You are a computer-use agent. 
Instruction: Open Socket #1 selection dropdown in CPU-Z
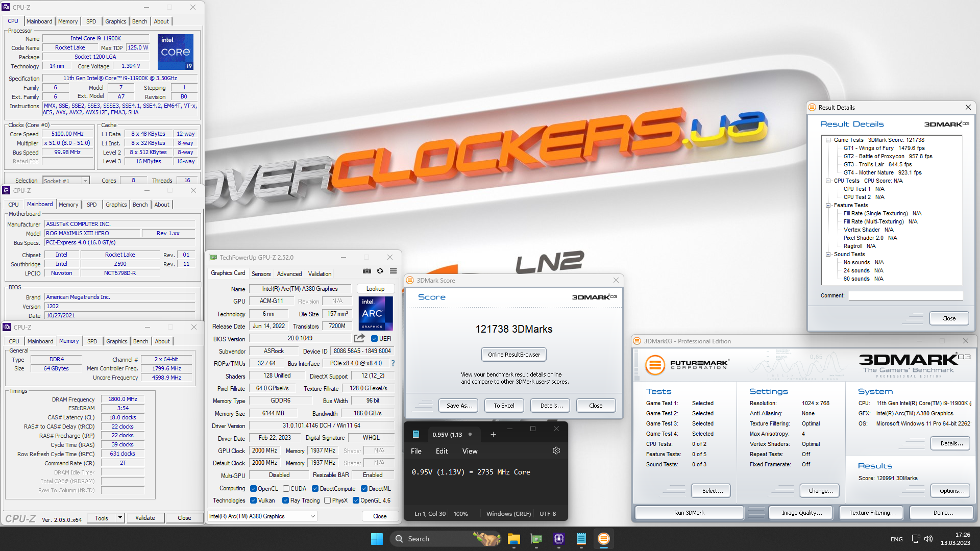(66, 181)
